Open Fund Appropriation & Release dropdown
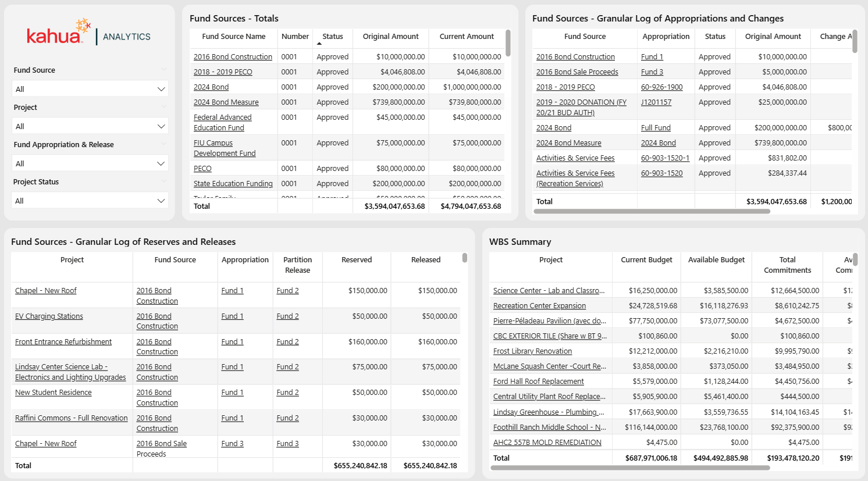The image size is (868, 481). point(90,163)
